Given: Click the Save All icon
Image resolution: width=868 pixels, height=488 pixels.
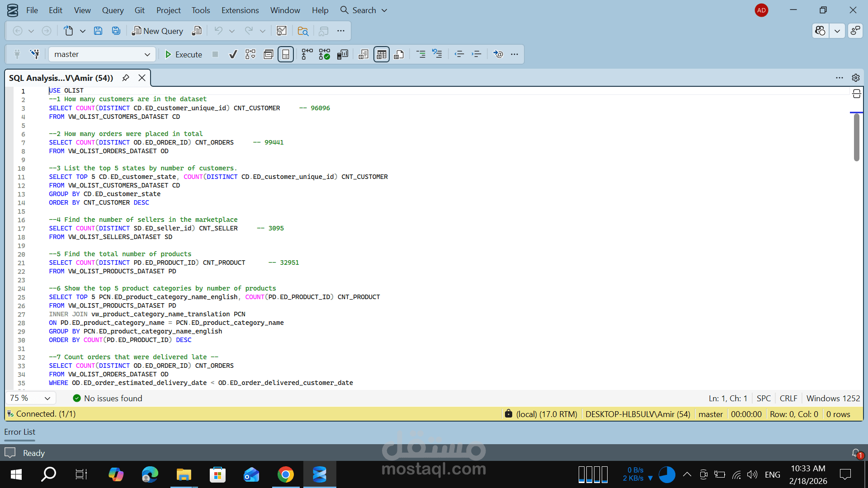Looking at the screenshot, I should coord(116,31).
